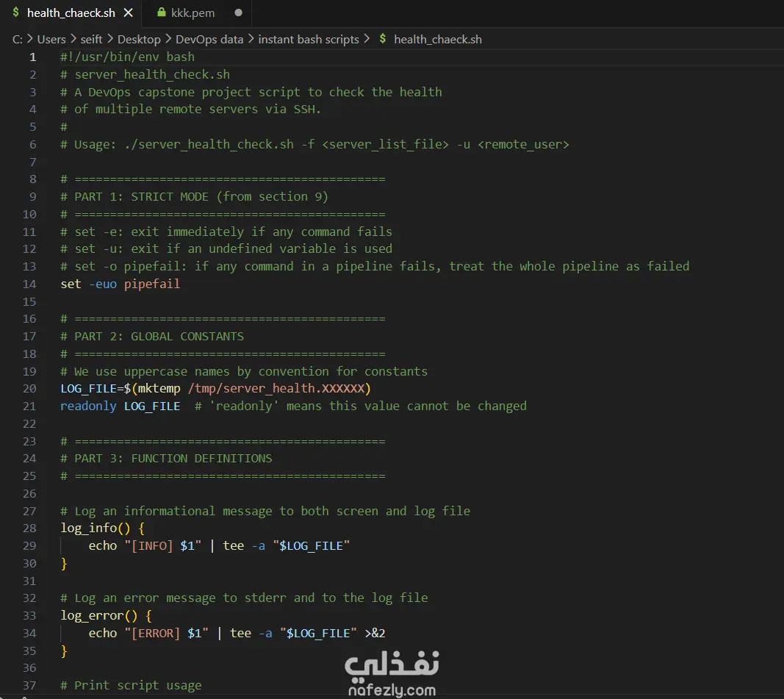The height and width of the screenshot is (699, 784).
Task: Click the chevron after the Desktop breadcrumb
Action: (x=168, y=39)
